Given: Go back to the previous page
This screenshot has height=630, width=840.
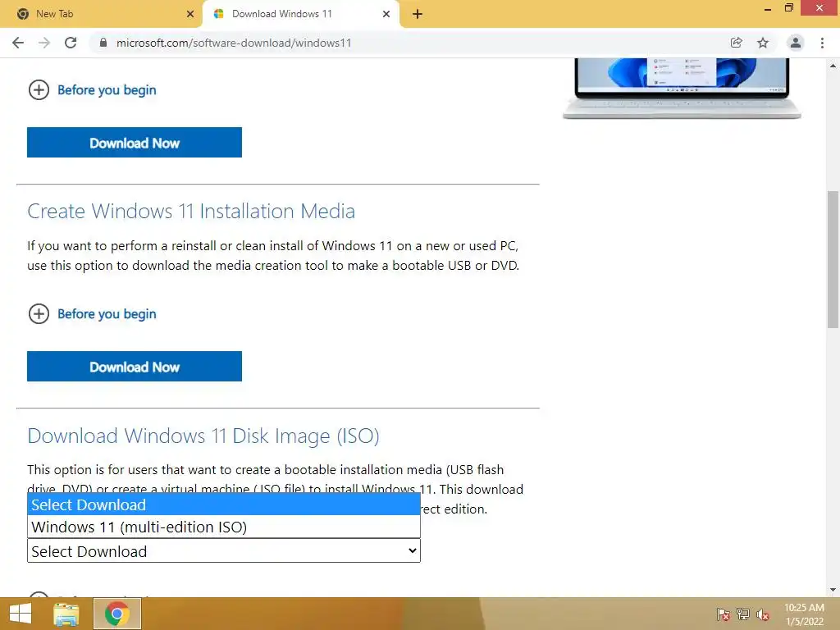Looking at the screenshot, I should [18, 43].
